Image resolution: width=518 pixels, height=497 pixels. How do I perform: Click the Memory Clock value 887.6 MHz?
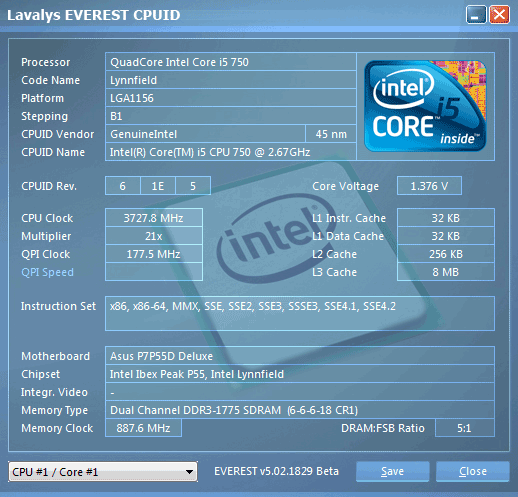point(143,428)
